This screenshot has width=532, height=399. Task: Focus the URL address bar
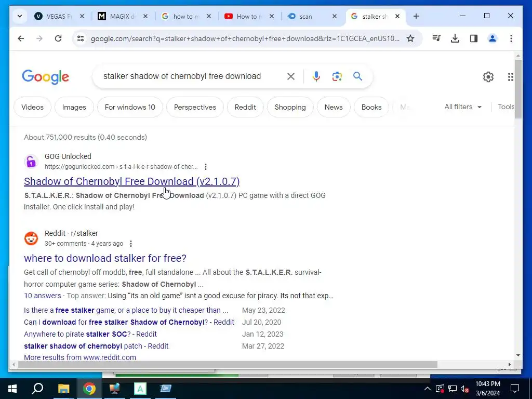point(244,38)
